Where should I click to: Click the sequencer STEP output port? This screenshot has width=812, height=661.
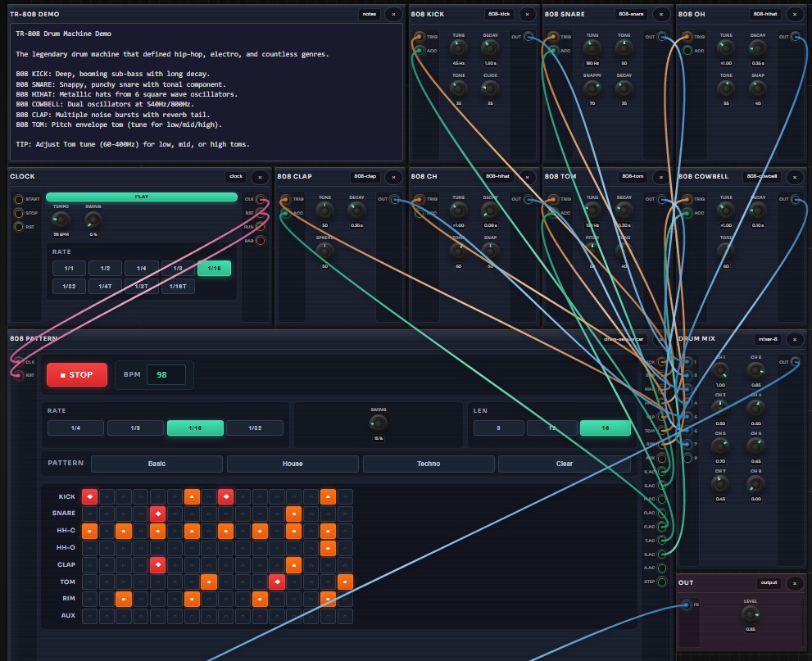pyautogui.click(x=662, y=582)
